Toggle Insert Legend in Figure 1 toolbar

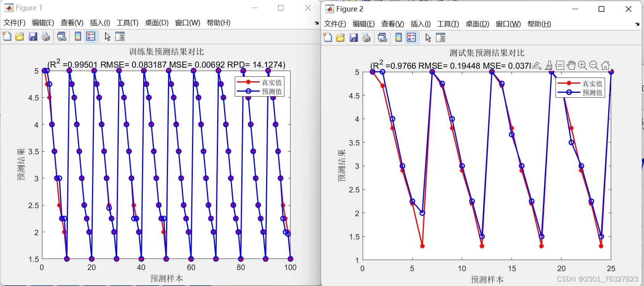tap(90, 37)
